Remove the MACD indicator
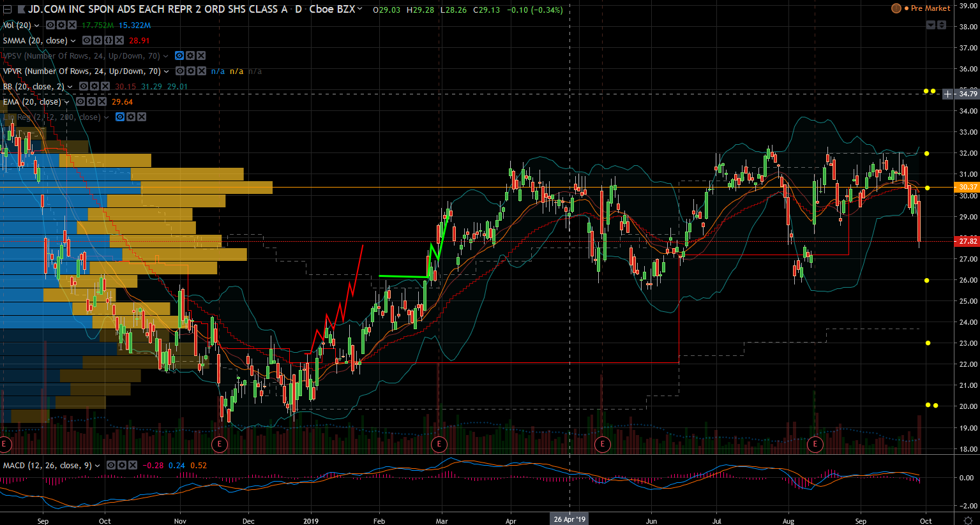Image resolution: width=980 pixels, height=525 pixels. 133,466
